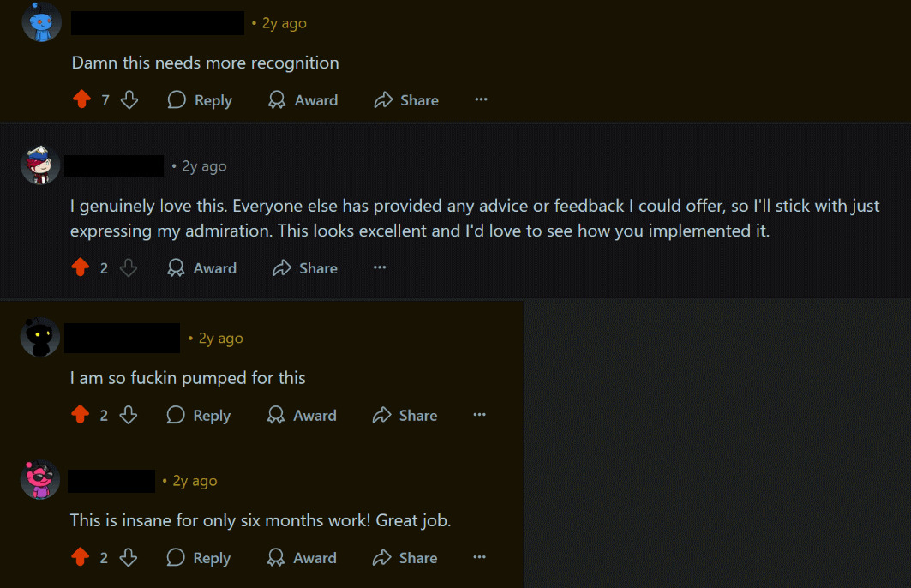Upvote the 'so fuckin pumped' comment
The width and height of the screenshot is (911, 588).
point(81,416)
